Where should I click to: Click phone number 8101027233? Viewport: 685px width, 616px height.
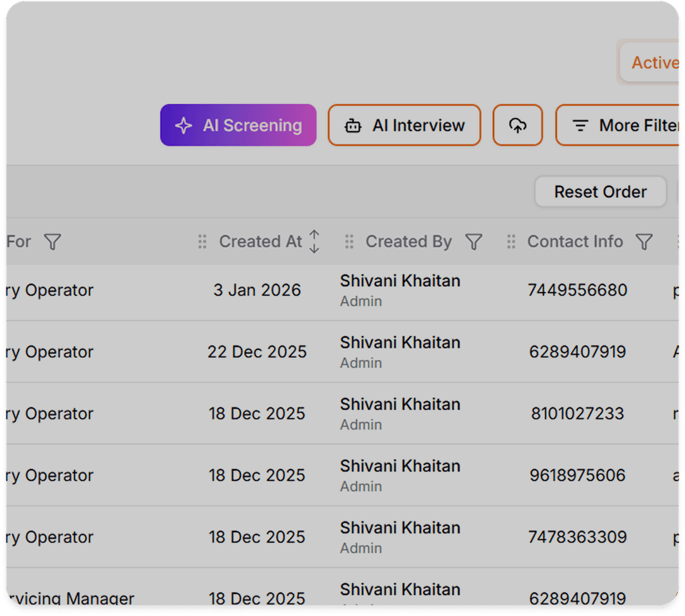point(577,414)
